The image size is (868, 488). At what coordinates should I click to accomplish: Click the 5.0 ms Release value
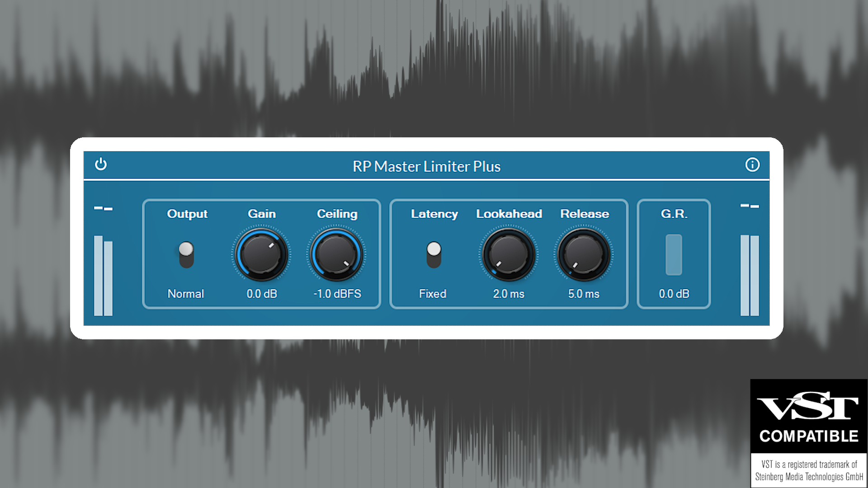pyautogui.click(x=584, y=294)
